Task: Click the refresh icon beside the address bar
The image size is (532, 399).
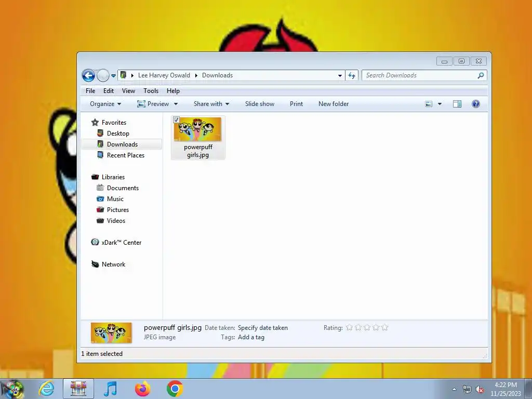Action: (x=352, y=76)
